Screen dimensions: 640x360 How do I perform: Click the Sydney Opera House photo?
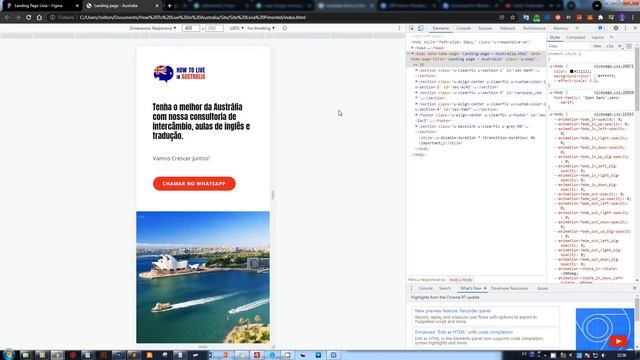pos(203,277)
